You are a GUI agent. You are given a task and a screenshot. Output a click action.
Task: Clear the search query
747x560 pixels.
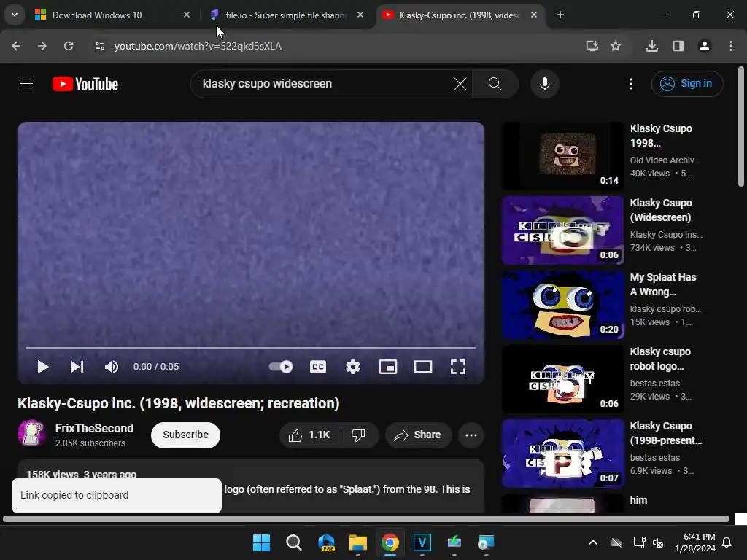[460, 84]
